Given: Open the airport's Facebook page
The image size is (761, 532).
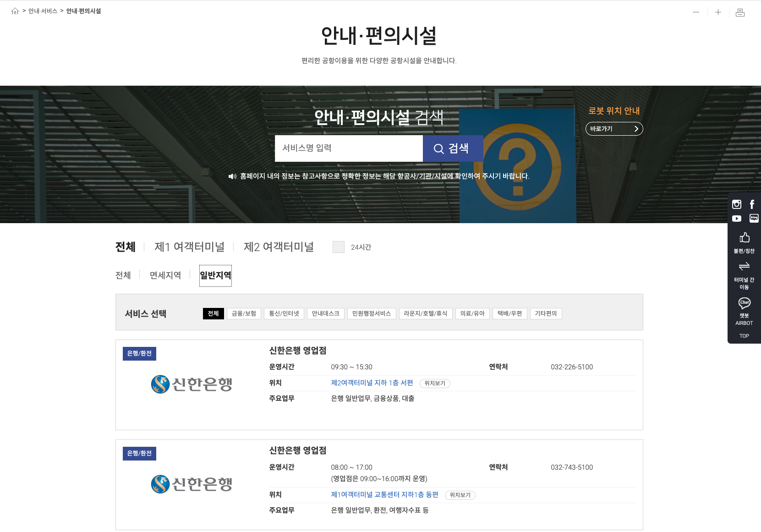Looking at the screenshot, I should coord(752,204).
